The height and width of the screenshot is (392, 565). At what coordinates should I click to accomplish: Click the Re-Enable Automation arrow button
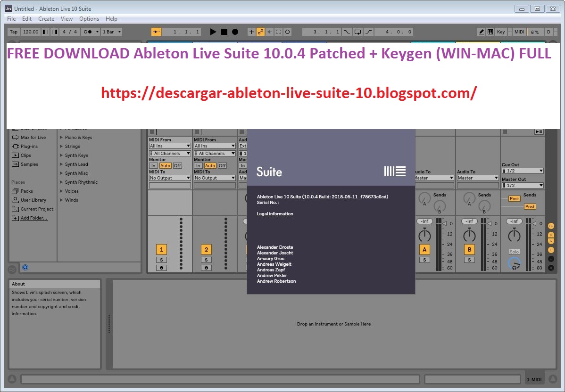point(269,32)
